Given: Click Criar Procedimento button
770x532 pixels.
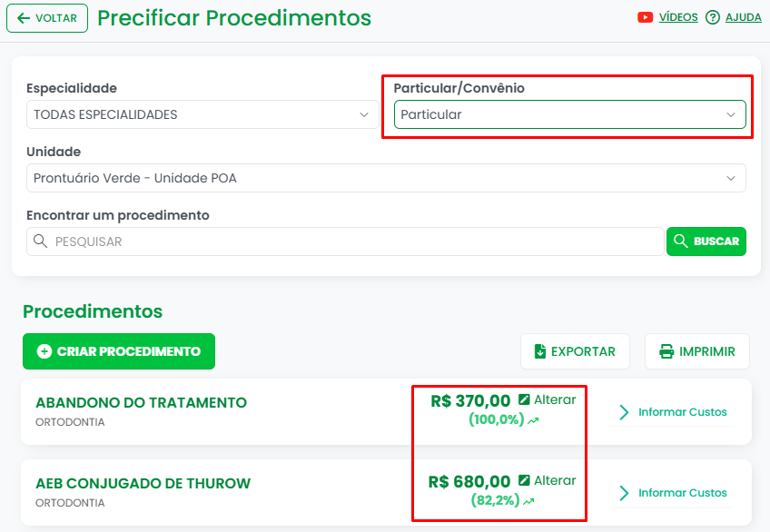Looking at the screenshot, I should tap(119, 351).
